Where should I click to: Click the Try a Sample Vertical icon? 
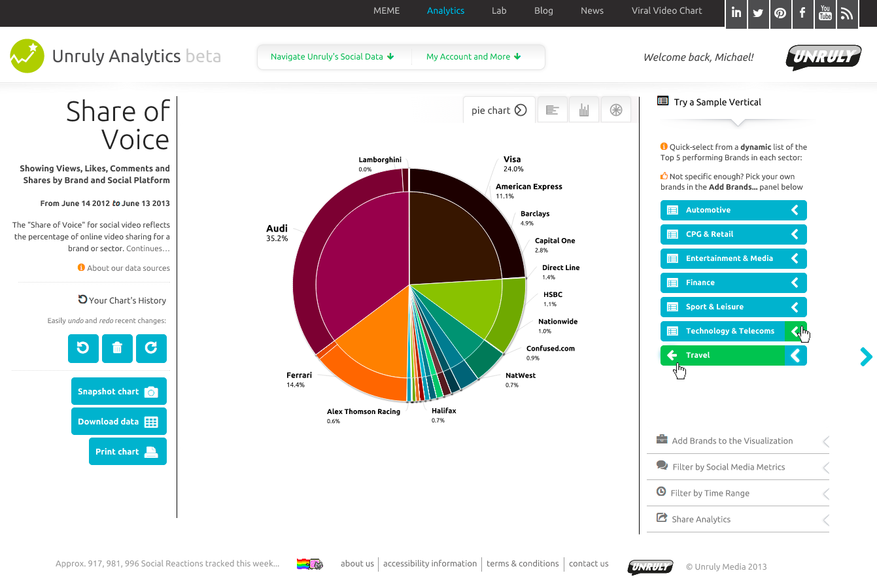(663, 101)
